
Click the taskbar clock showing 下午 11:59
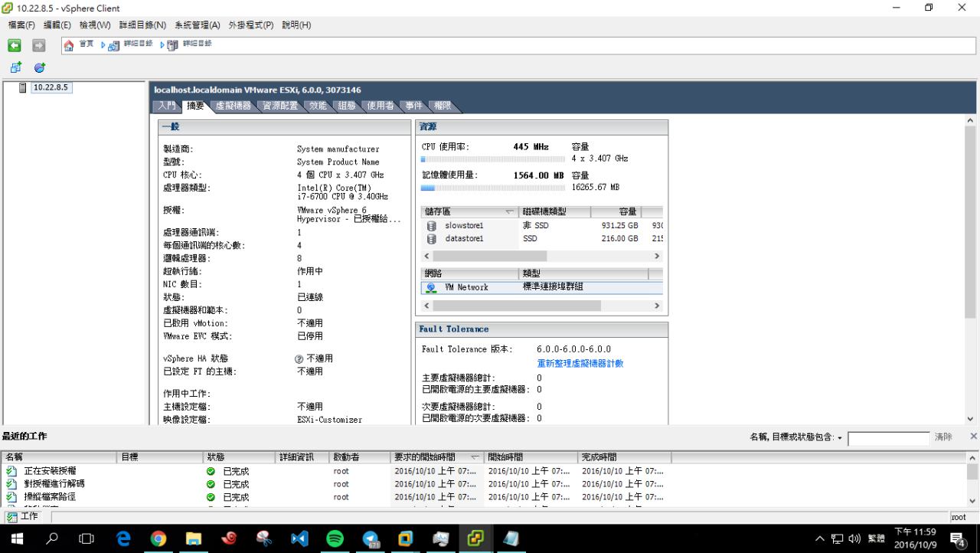[916, 538]
